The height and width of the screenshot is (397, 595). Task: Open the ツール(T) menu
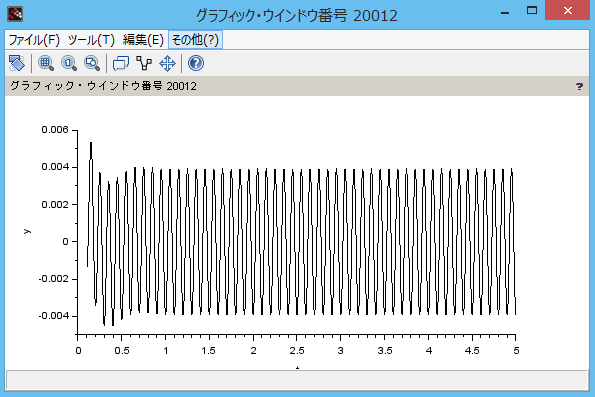coord(91,39)
